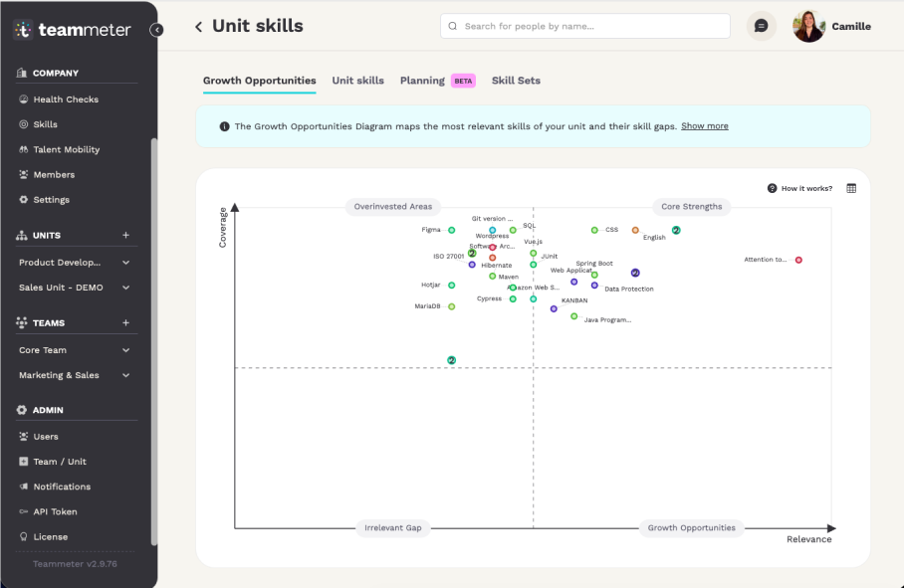Go back using the arrow by Unit skills
The height and width of the screenshot is (588, 904).
198,27
